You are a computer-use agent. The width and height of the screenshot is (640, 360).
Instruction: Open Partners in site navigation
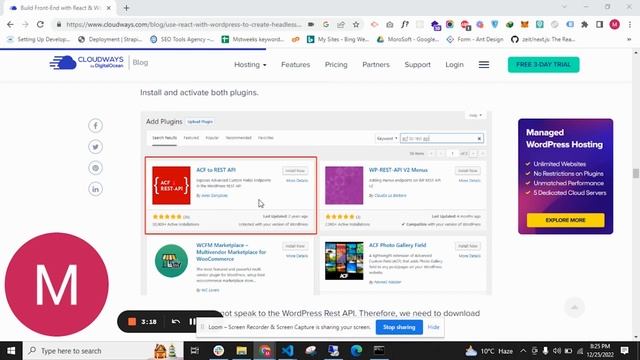pos(376,64)
